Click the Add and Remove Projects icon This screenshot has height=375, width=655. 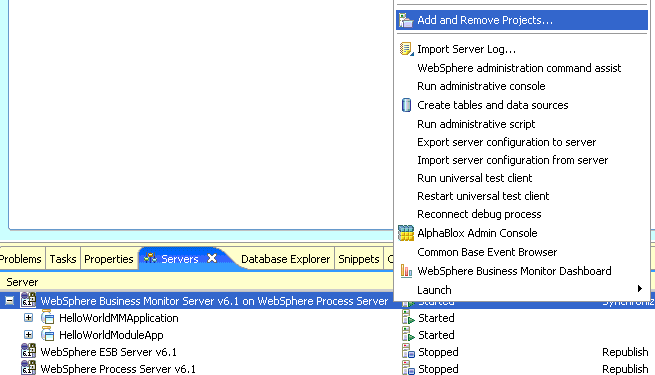(406, 20)
